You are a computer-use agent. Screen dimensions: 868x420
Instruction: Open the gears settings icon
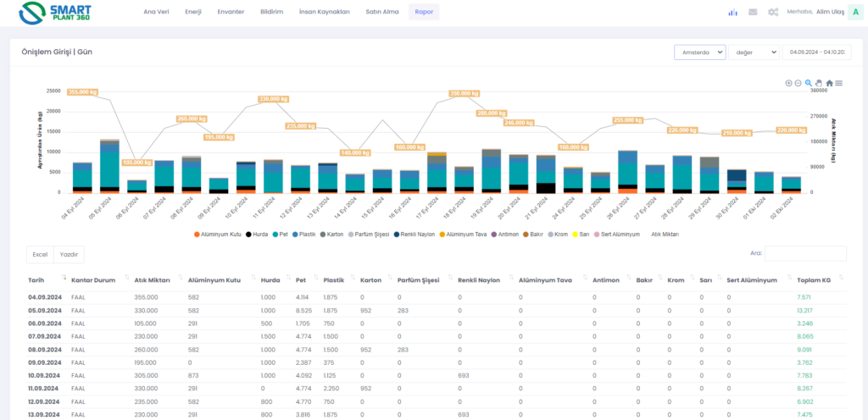click(x=773, y=12)
